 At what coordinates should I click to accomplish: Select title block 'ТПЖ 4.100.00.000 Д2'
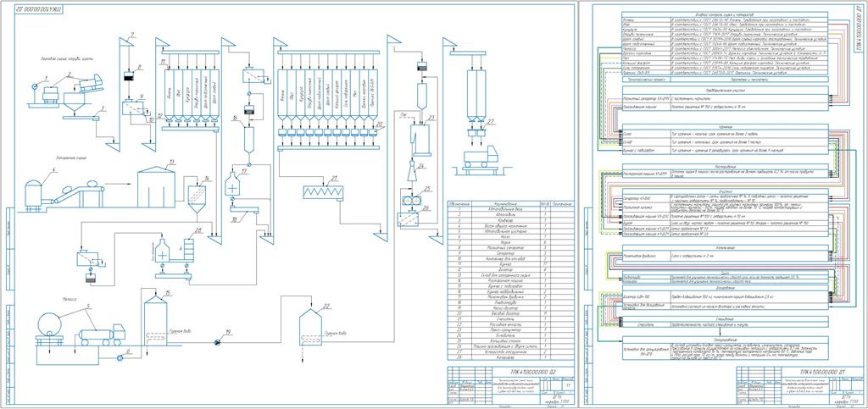[x=509, y=386]
